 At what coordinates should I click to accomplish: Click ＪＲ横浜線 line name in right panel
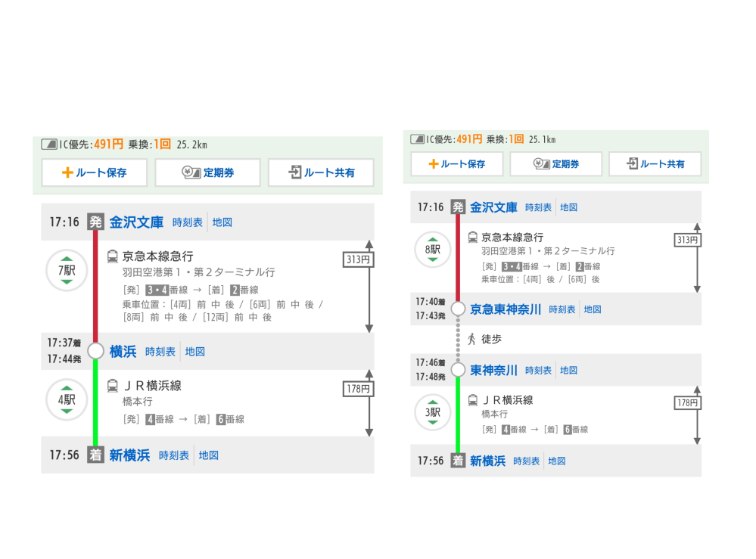click(x=507, y=400)
